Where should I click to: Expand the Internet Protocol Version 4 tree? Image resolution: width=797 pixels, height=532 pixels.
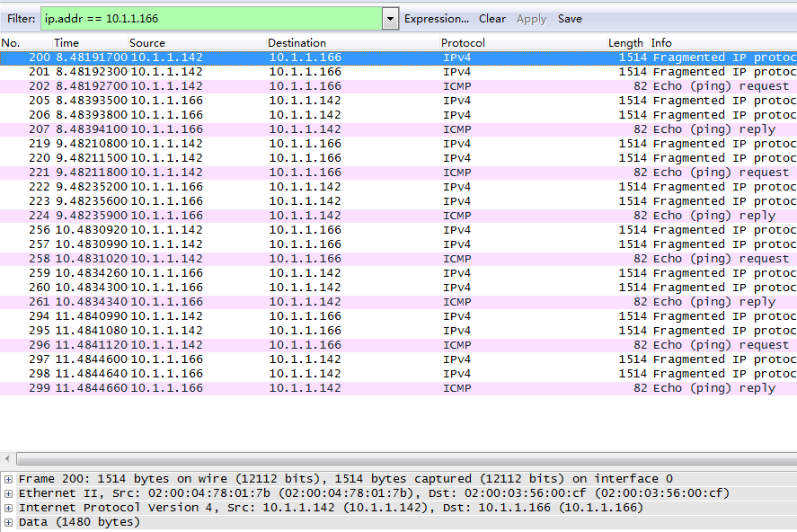click(8, 508)
